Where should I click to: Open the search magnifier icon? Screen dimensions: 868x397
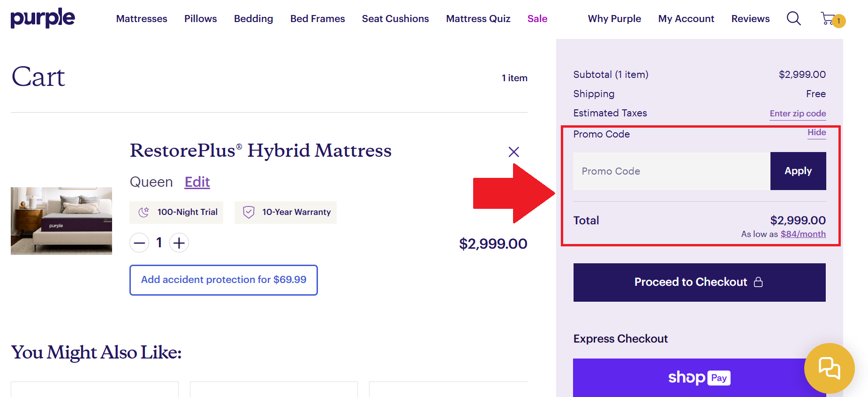(793, 18)
